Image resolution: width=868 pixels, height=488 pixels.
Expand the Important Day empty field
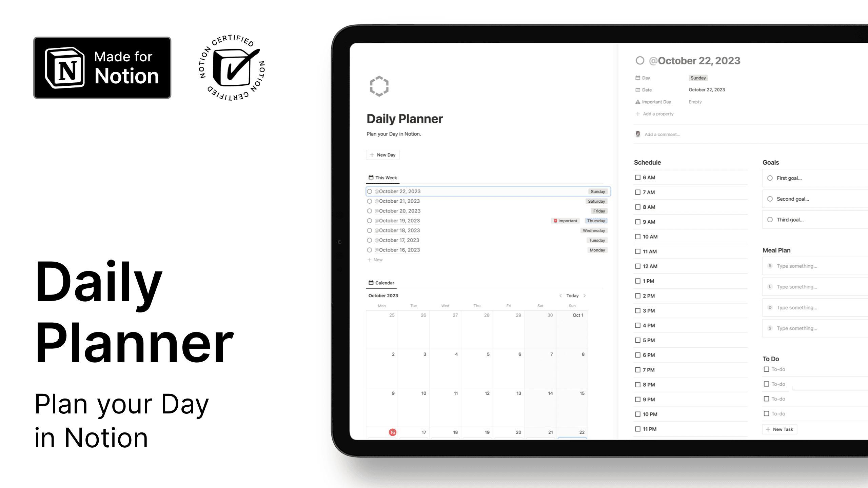695,101
